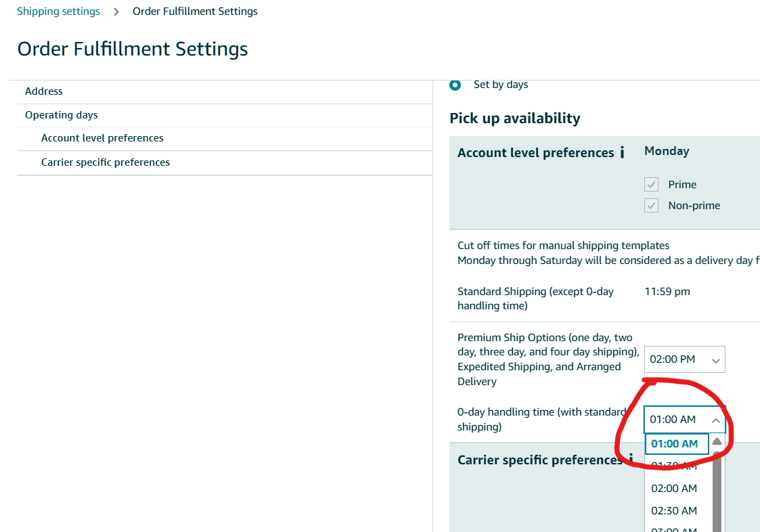The height and width of the screenshot is (532, 760).
Task: Click the info icon beside Carrier specific preferences
Action: (631, 460)
